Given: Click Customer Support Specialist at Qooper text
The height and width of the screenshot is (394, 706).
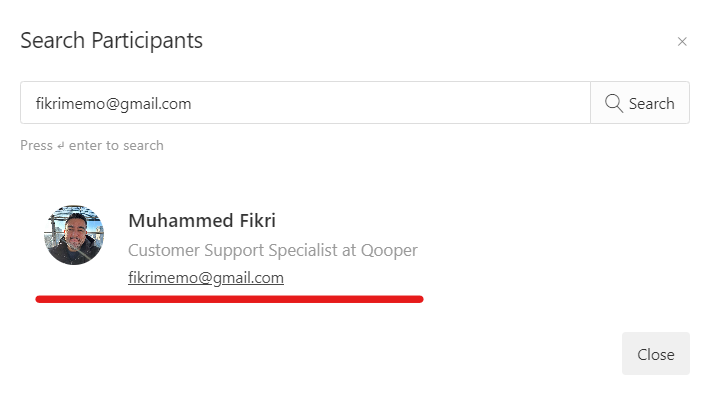Looking at the screenshot, I should [x=272, y=250].
